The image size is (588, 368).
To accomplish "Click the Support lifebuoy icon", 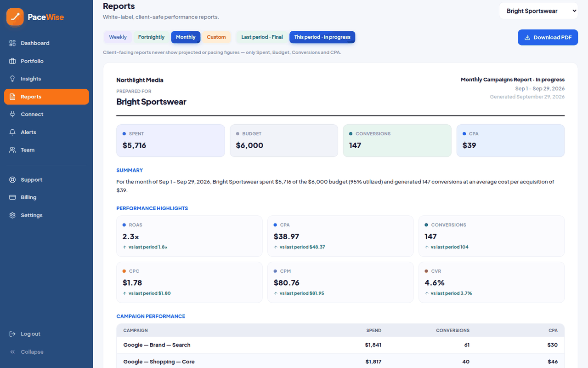I will click(12, 180).
